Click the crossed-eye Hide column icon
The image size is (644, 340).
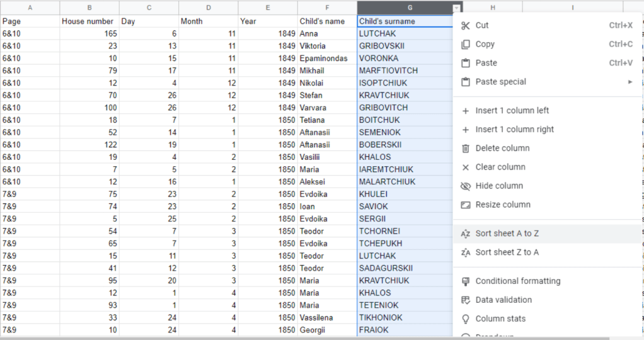[466, 186]
